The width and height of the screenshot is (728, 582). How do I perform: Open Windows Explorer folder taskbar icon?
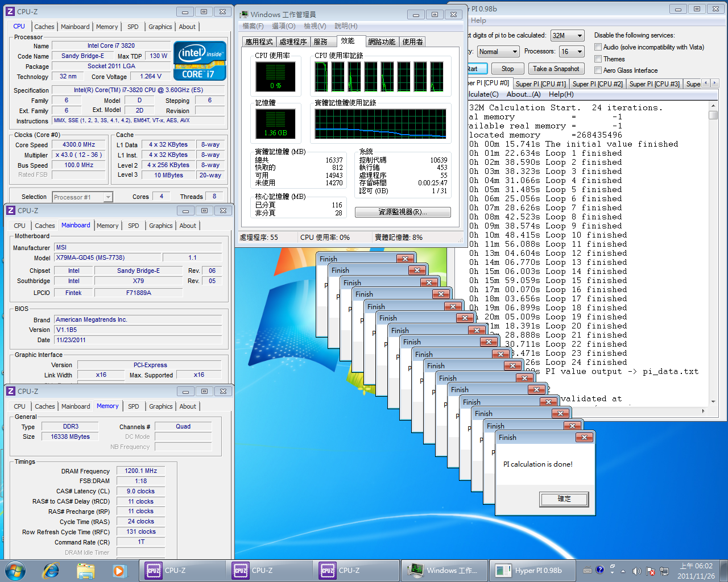(x=85, y=570)
